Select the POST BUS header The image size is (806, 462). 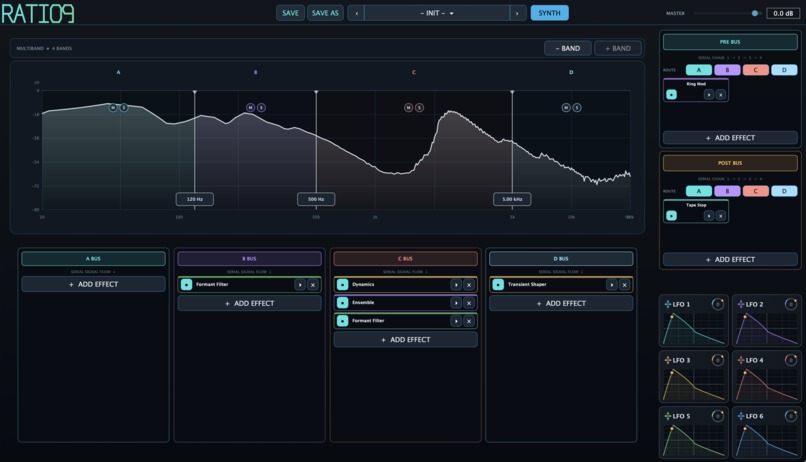coord(730,163)
